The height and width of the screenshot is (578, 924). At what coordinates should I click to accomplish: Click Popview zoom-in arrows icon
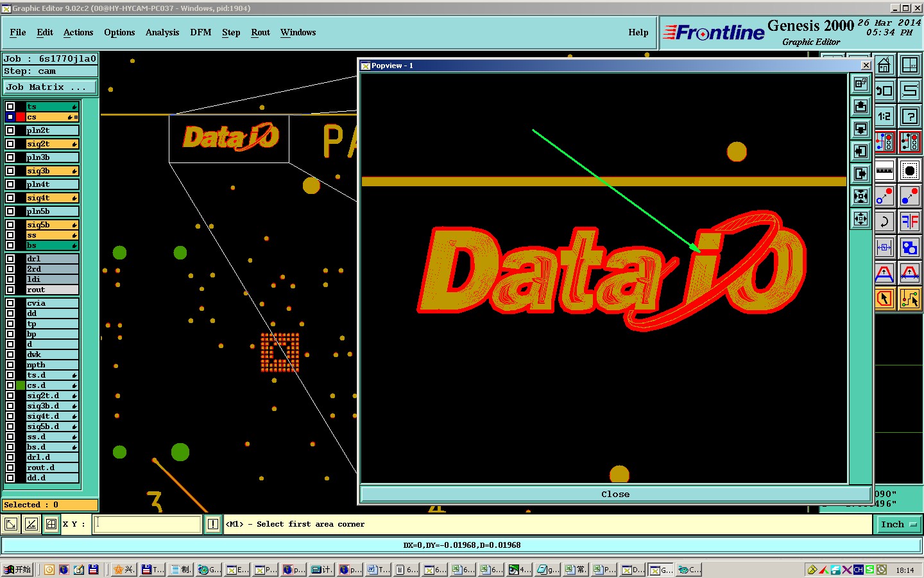click(x=860, y=196)
